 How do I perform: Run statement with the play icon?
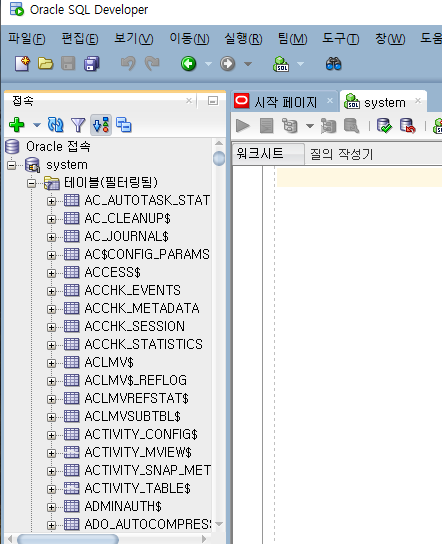tap(243, 126)
